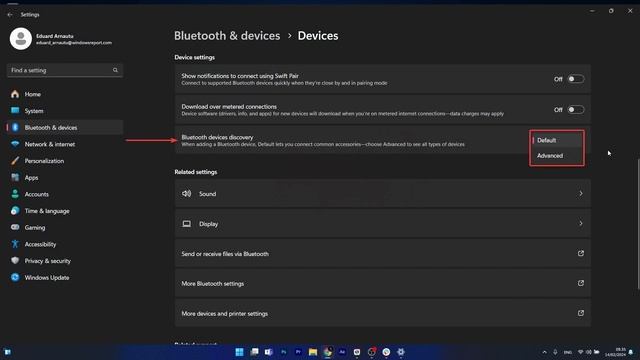The image size is (640, 360).
Task: Open Windows Update in the sidebar
Action: 65,278
